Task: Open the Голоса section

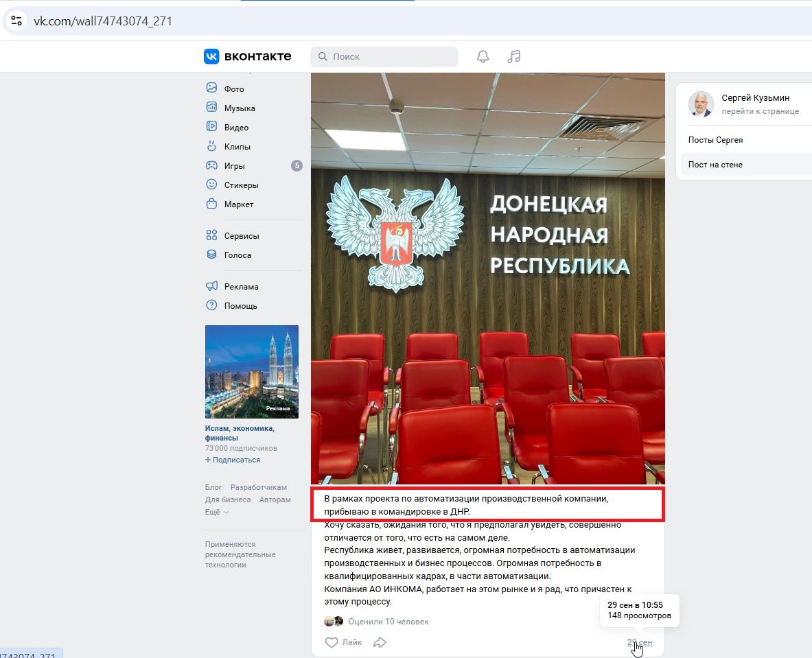Action: (237, 255)
